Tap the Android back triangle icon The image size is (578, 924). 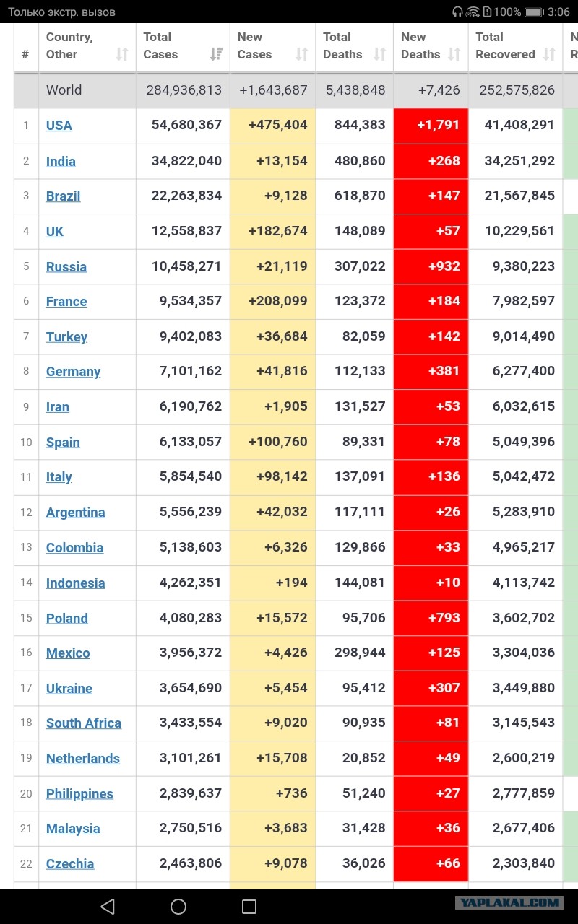[x=108, y=906]
